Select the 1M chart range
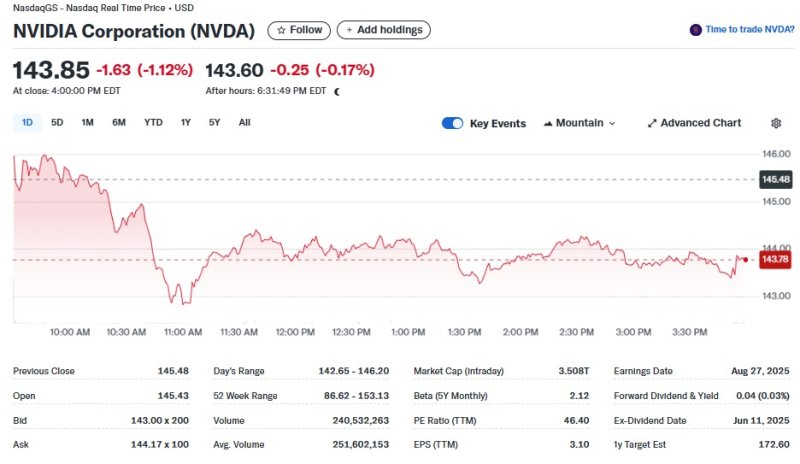The image size is (800, 464). (x=87, y=122)
